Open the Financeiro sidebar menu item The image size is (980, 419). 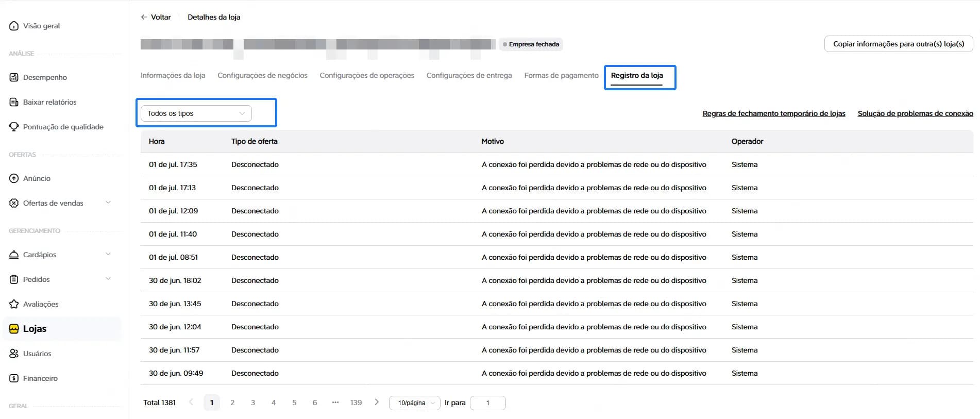tap(62, 378)
